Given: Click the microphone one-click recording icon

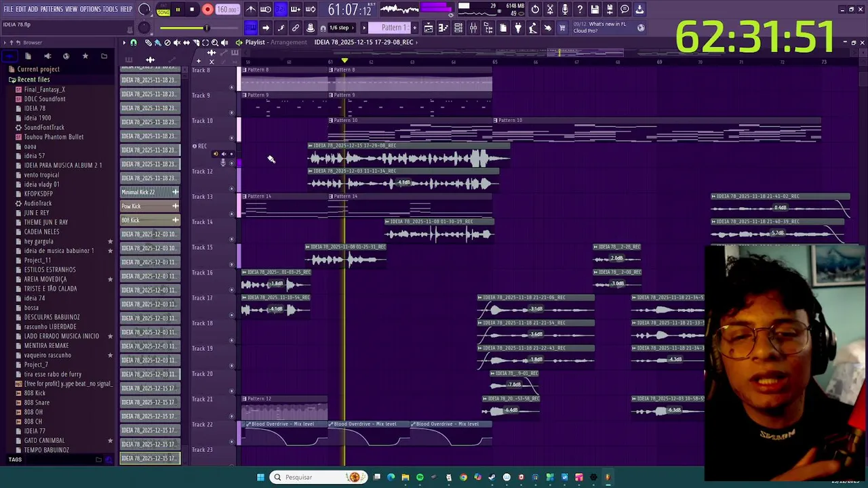Looking at the screenshot, I should (565, 9).
